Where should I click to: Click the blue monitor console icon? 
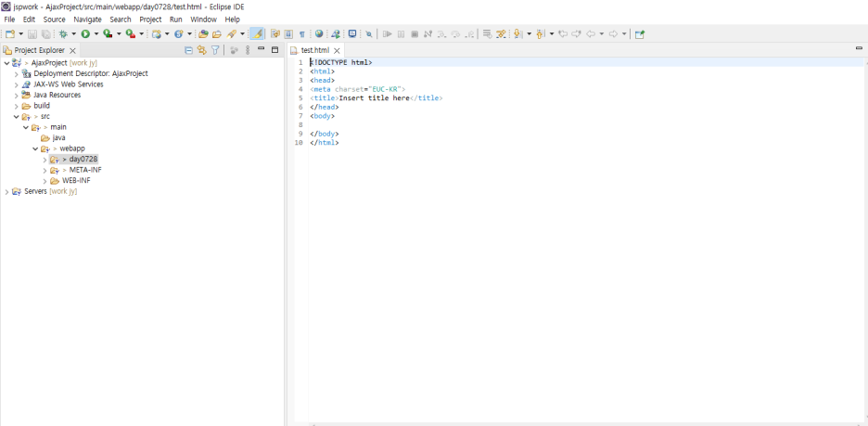[x=352, y=33]
